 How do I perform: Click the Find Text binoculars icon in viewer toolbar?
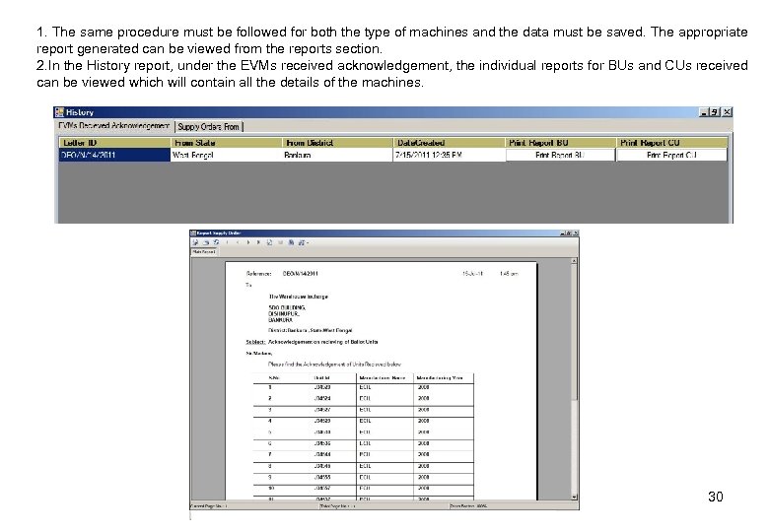click(291, 242)
